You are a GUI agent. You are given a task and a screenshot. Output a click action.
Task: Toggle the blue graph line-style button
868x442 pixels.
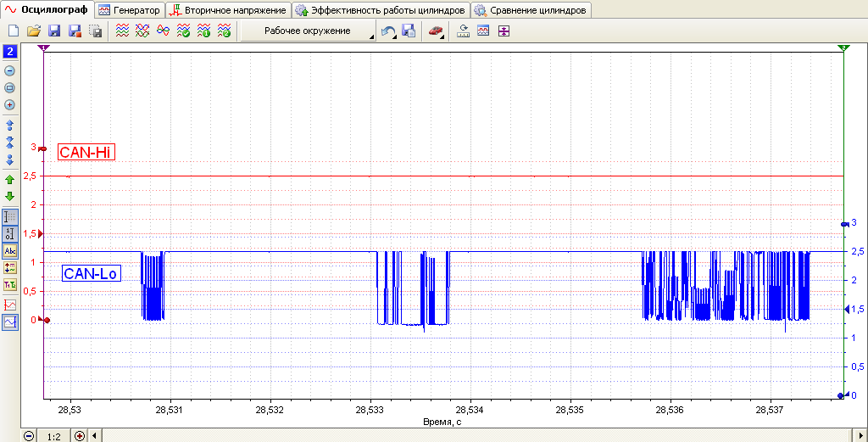point(10,322)
